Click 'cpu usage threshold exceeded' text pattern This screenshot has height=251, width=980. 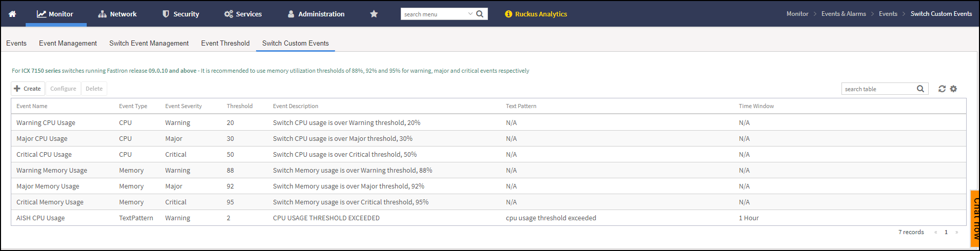click(x=551, y=218)
